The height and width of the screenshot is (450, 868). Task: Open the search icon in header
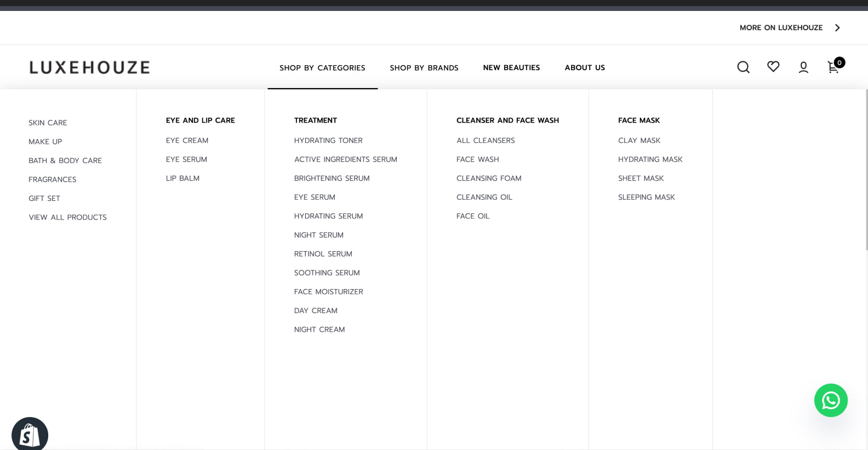pyautogui.click(x=743, y=67)
